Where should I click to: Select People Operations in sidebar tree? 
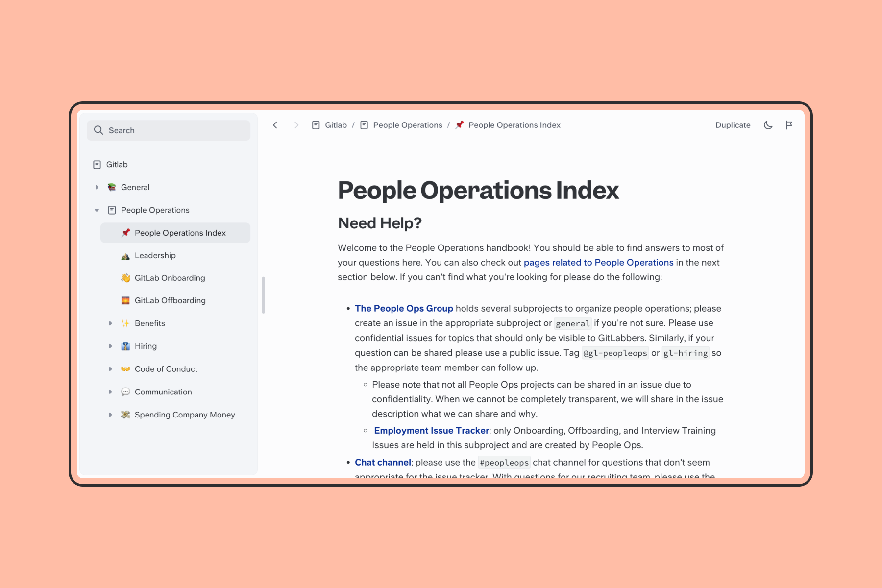(155, 210)
